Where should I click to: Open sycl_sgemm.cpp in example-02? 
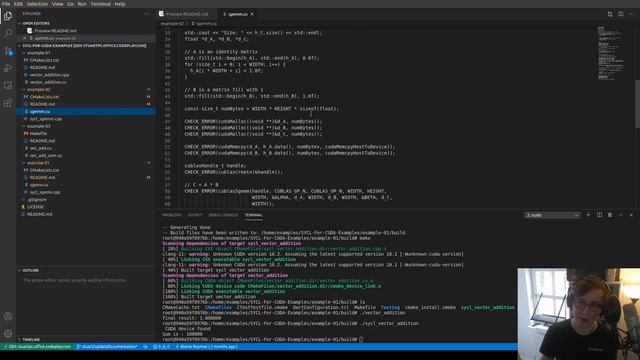point(45,119)
